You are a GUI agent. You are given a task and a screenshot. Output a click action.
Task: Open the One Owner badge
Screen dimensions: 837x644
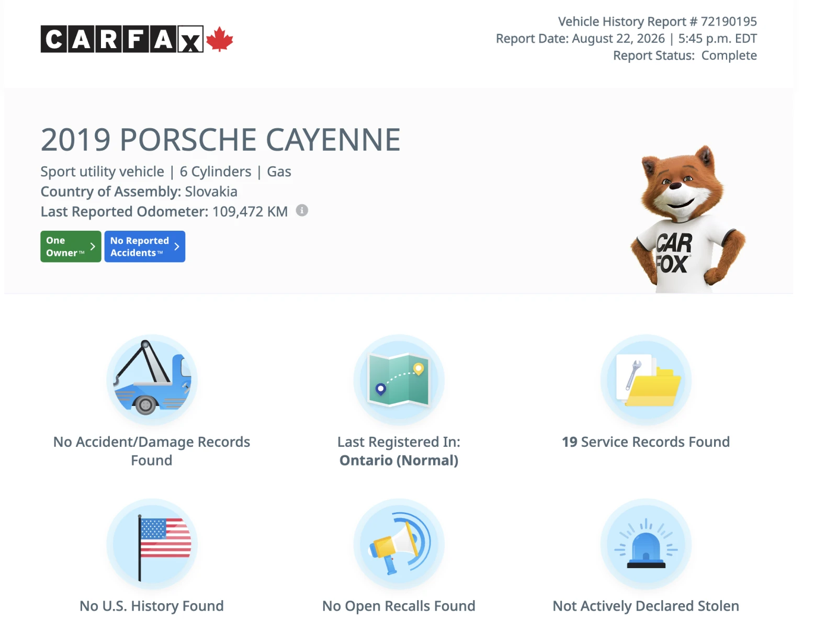[x=71, y=246]
